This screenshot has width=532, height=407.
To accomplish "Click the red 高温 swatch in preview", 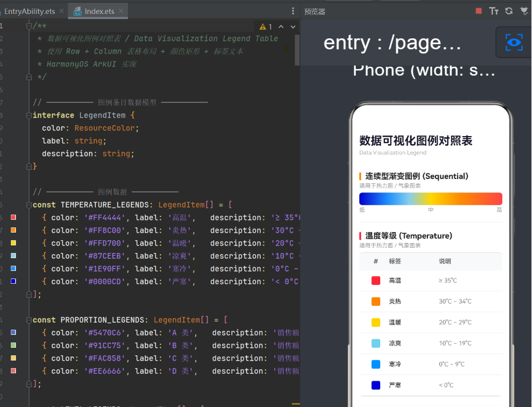I will pyautogui.click(x=376, y=280).
